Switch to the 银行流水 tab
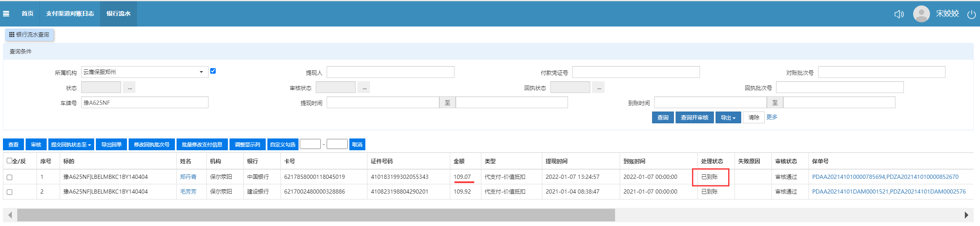980x226 pixels. 119,13
